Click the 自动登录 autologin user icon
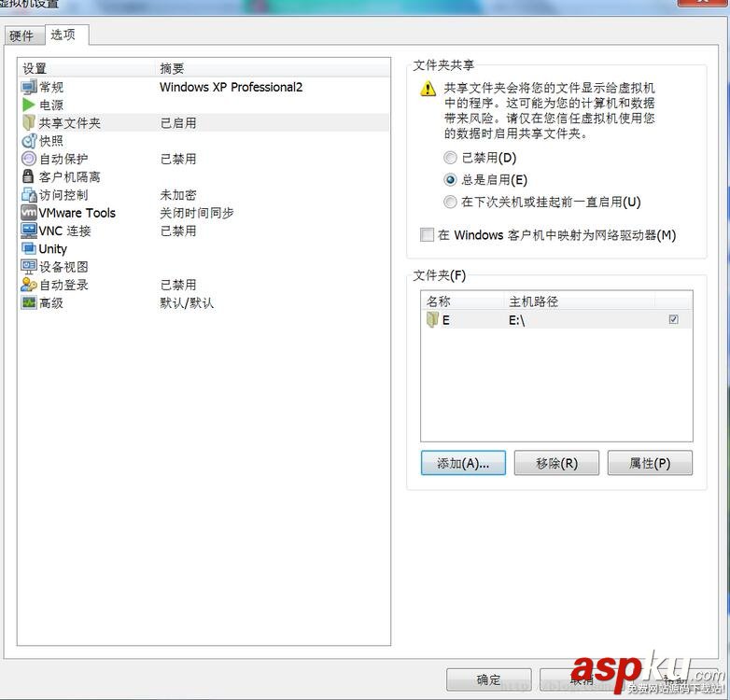 tap(28, 285)
